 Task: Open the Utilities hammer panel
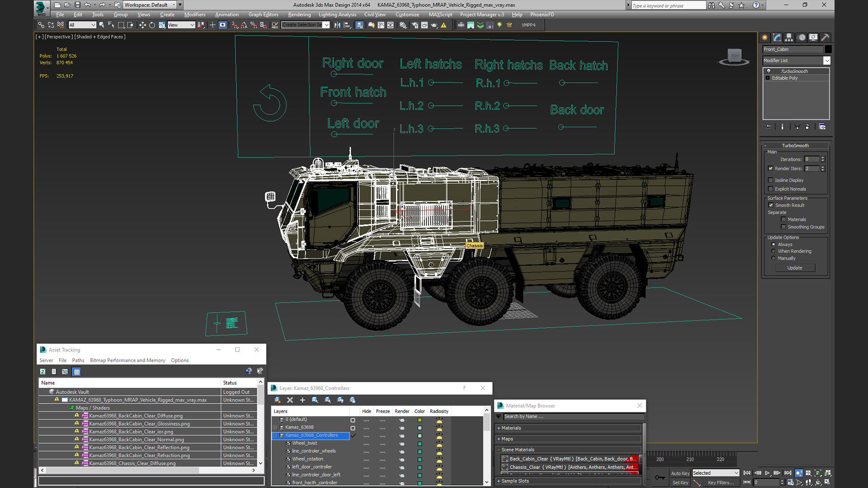(x=825, y=38)
